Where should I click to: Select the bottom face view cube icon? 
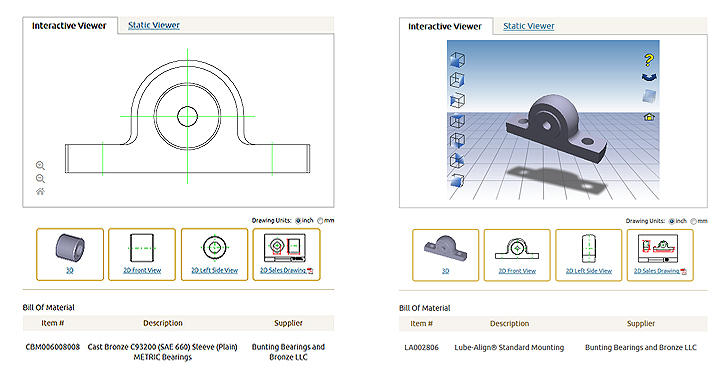[457, 140]
